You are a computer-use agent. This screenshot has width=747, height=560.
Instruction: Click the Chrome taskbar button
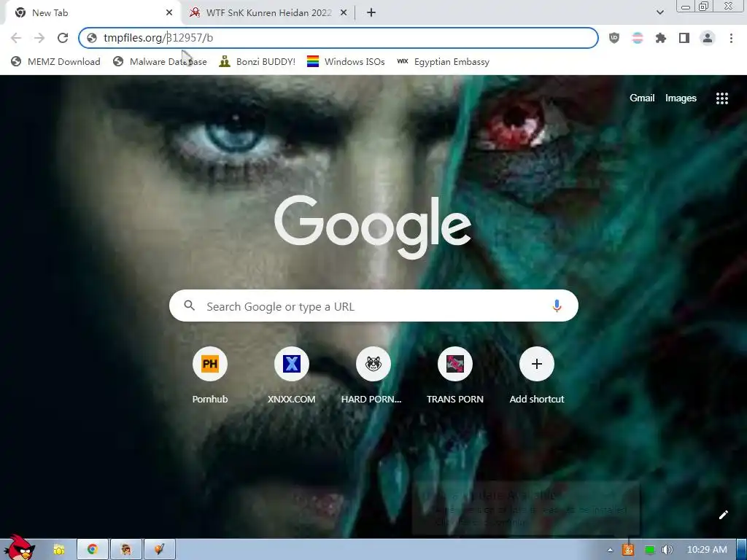pyautogui.click(x=93, y=550)
